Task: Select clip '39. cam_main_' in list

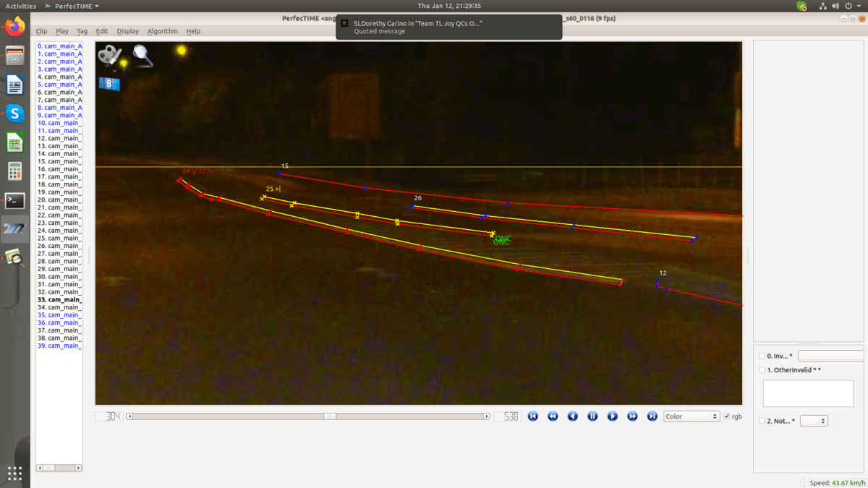Action: pyautogui.click(x=59, y=346)
